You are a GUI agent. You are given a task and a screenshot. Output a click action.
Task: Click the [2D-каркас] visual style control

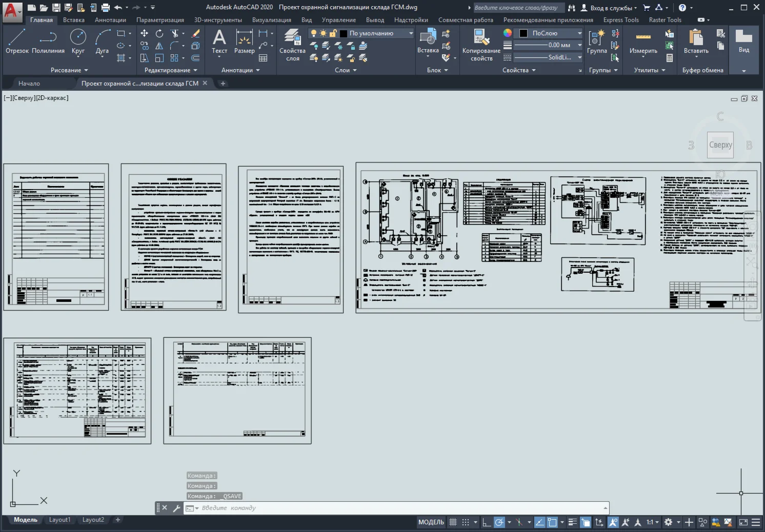click(x=52, y=98)
